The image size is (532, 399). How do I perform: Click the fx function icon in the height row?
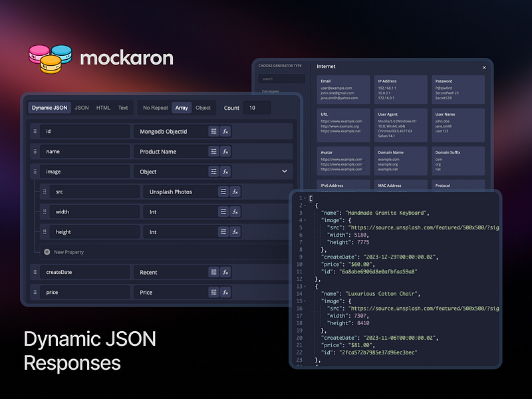pyautogui.click(x=235, y=232)
